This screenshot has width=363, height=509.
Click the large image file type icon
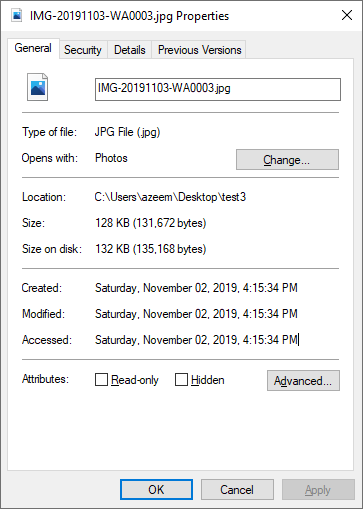37,87
